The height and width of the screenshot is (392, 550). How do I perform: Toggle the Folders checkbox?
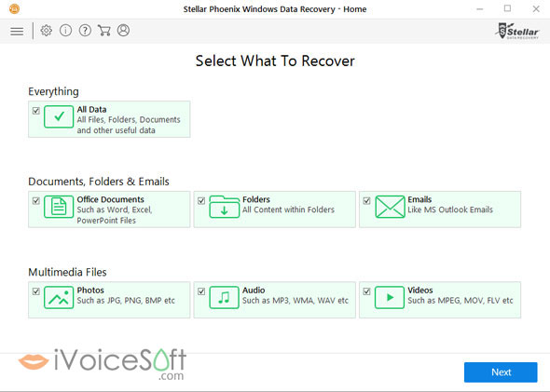point(201,201)
